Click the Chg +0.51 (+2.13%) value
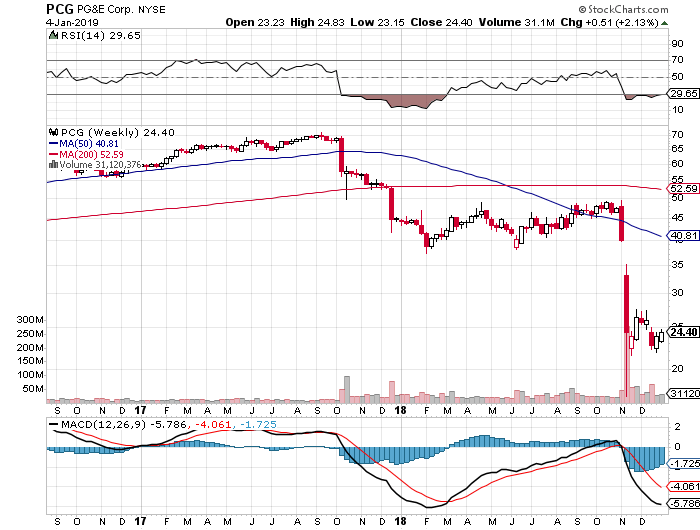 pyautogui.click(x=610, y=22)
